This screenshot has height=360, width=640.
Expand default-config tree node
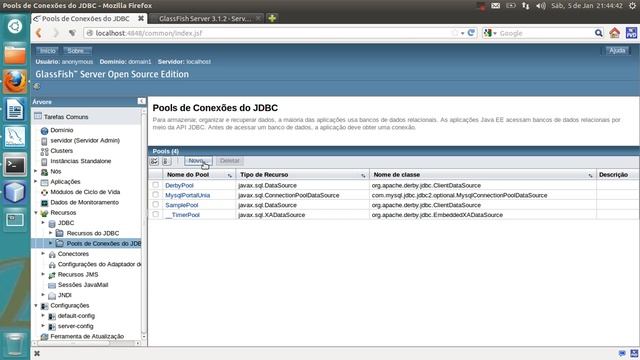click(43, 316)
